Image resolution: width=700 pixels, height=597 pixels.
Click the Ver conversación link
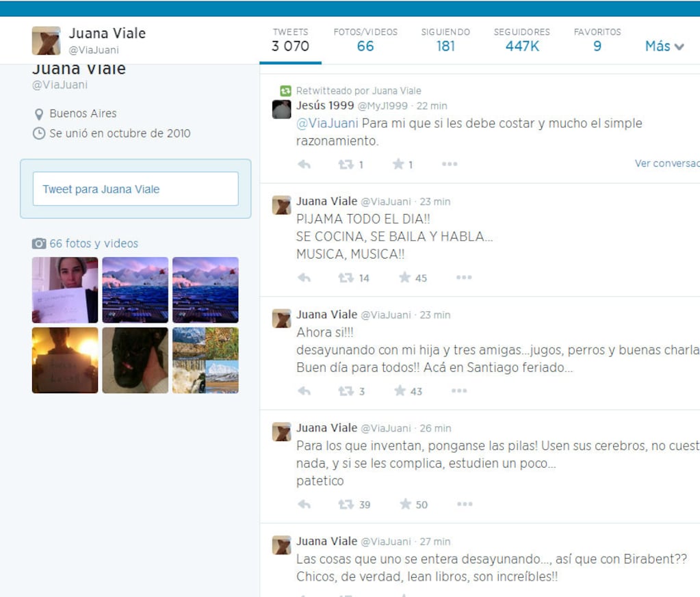667,163
